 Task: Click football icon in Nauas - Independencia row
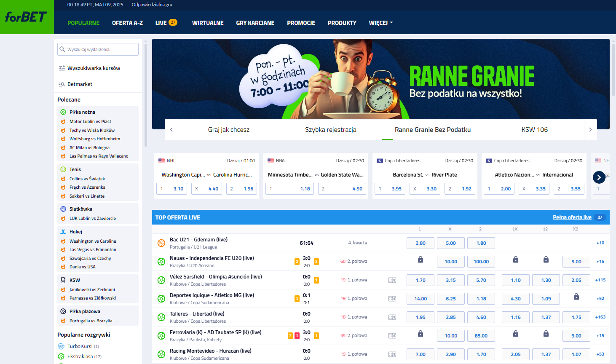[161, 262]
